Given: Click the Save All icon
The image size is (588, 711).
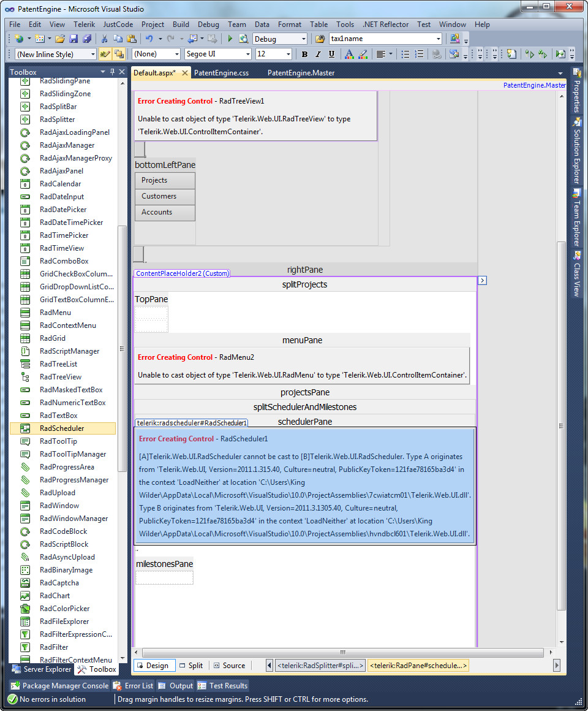Looking at the screenshot, I should [87, 39].
